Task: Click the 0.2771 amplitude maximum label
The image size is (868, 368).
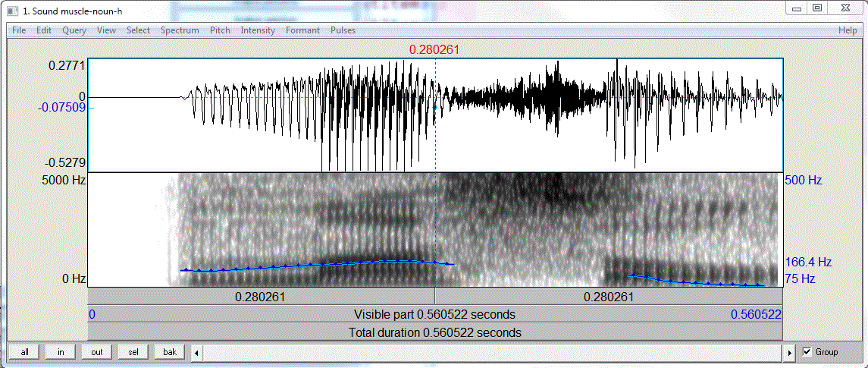Action: click(67, 65)
